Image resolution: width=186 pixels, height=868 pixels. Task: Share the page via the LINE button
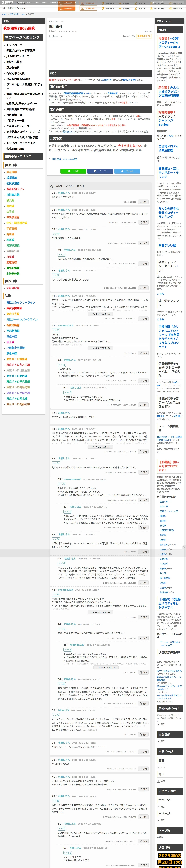click(73, 171)
